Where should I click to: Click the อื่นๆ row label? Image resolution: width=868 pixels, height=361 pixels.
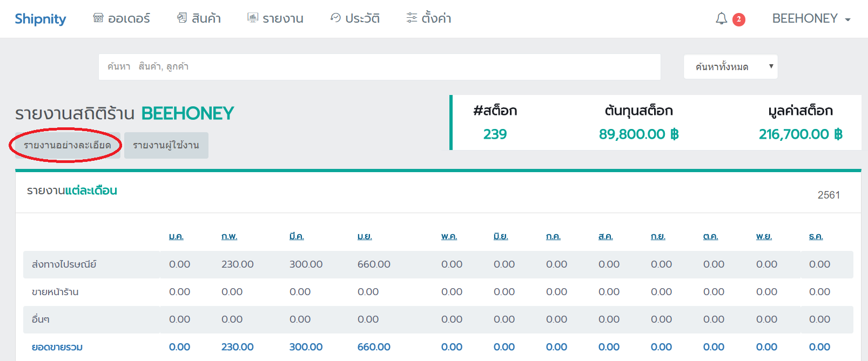tap(41, 319)
